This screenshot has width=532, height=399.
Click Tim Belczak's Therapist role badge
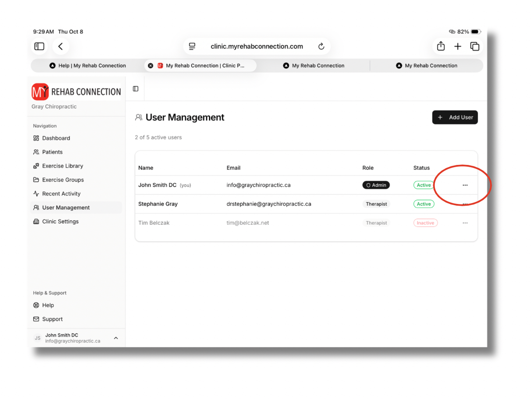[376, 223]
